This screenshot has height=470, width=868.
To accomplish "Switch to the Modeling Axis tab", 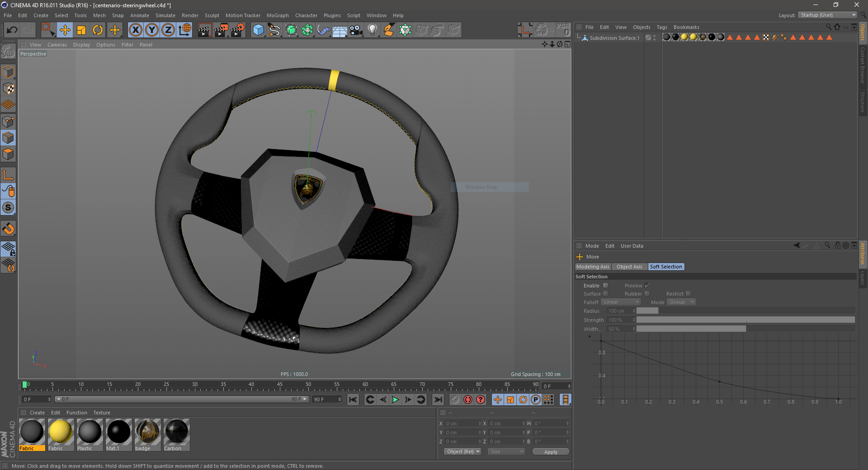I will point(593,267).
